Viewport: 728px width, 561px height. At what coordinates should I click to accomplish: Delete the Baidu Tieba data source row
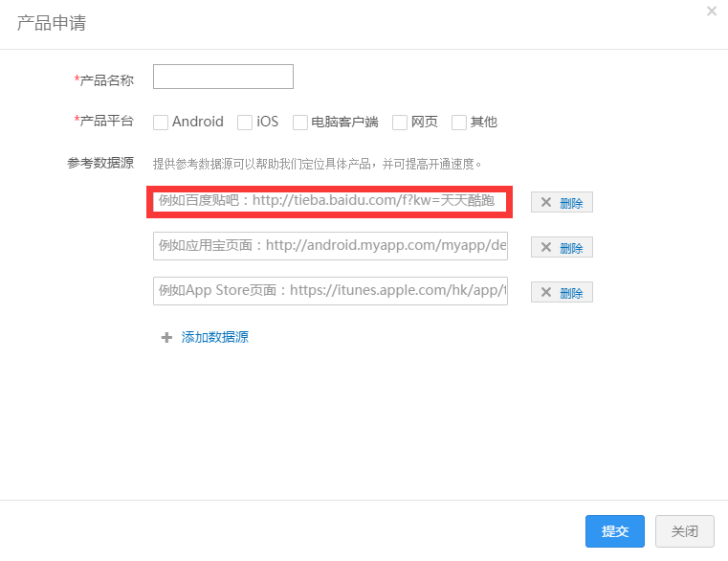point(562,203)
